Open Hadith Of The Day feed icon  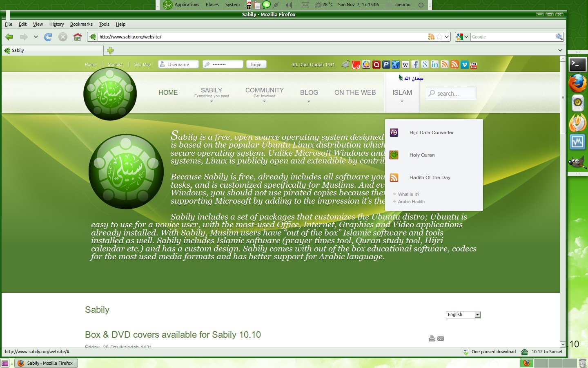click(x=393, y=177)
